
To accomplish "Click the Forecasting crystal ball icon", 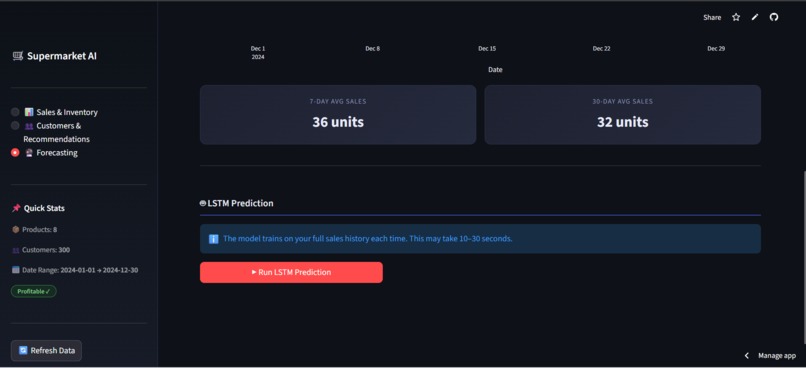I will [x=29, y=153].
